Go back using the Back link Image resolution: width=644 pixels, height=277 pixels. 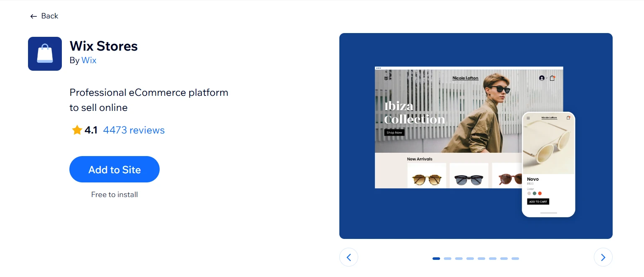pyautogui.click(x=44, y=16)
